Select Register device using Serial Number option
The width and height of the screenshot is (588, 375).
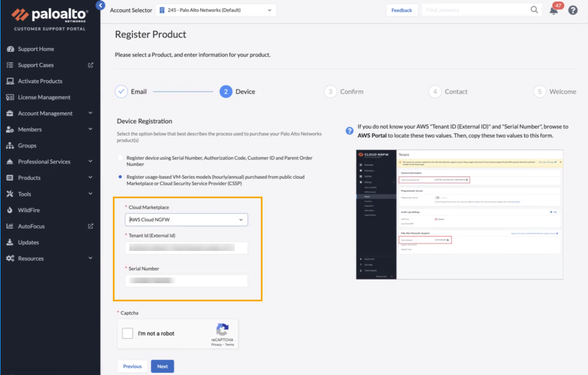120,157
